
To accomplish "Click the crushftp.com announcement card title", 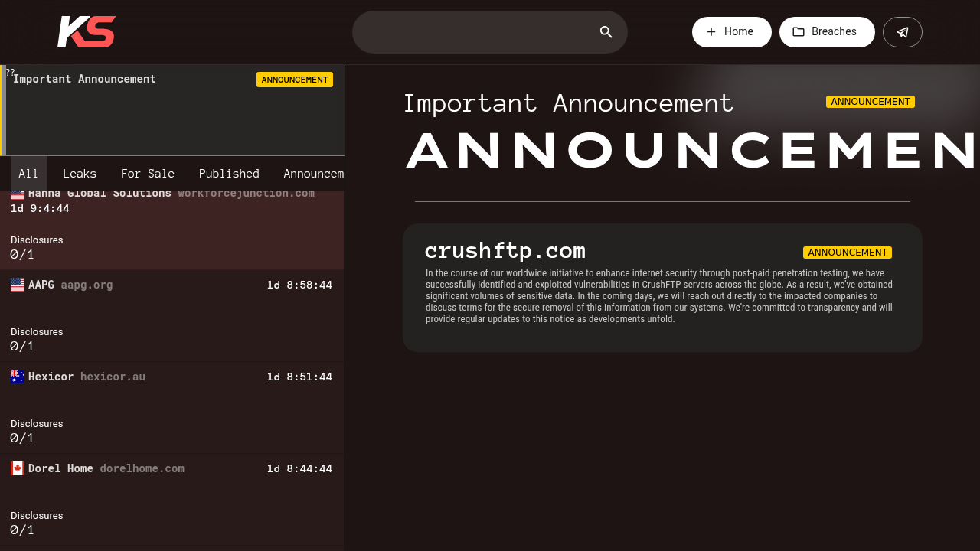I will (505, 251).
